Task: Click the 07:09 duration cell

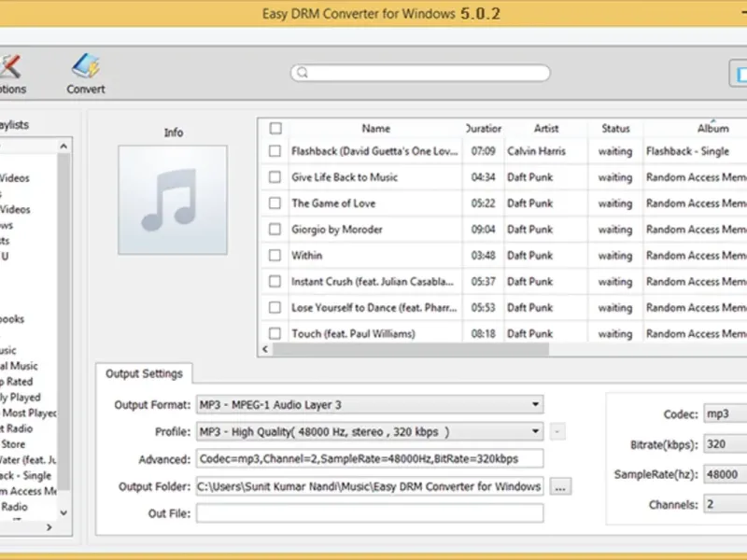Action: click(x=483, y=151)
